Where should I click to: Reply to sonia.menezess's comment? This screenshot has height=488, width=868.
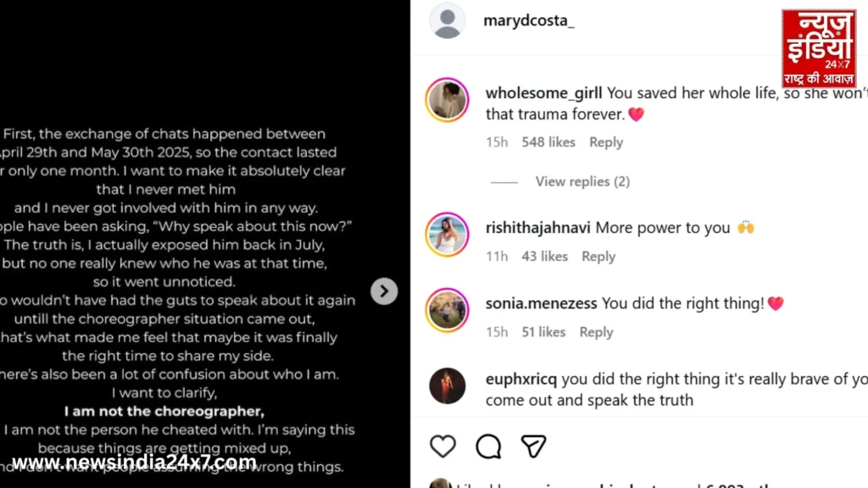(596, 332)
